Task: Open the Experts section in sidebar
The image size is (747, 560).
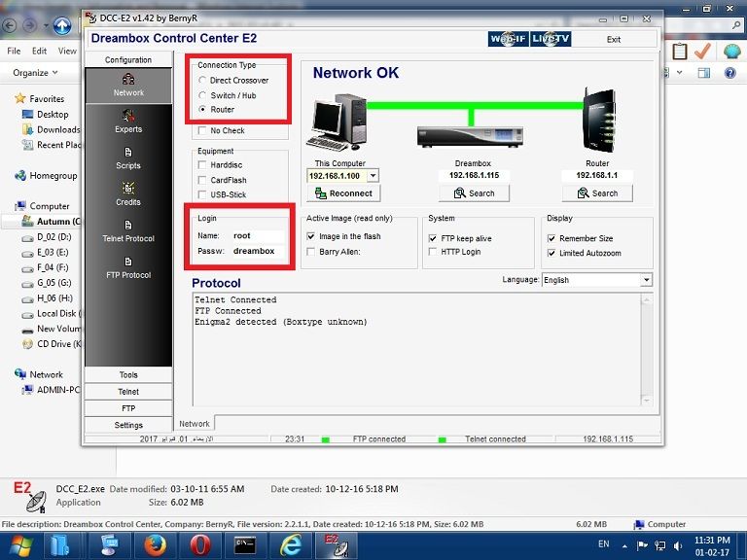Action: pyautogui.click(x=128, y=122)
